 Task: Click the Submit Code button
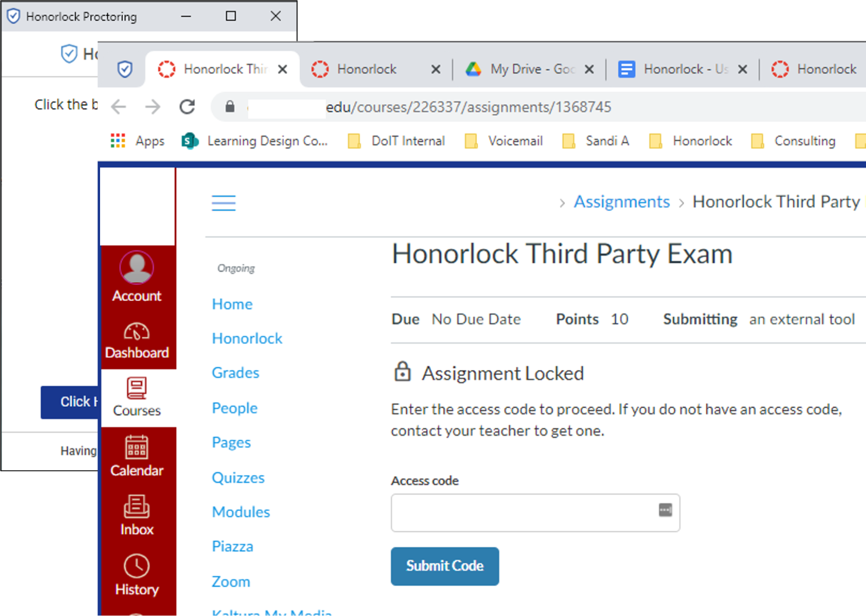[x=445, y=566]
